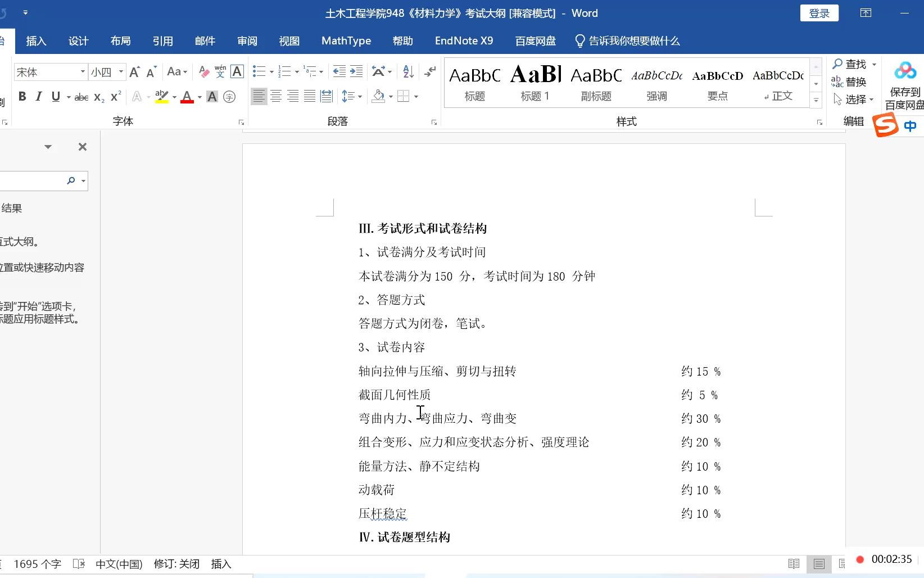924x578 pixels.
Task: Click the tell me what to do box
Action: (627, 40)
